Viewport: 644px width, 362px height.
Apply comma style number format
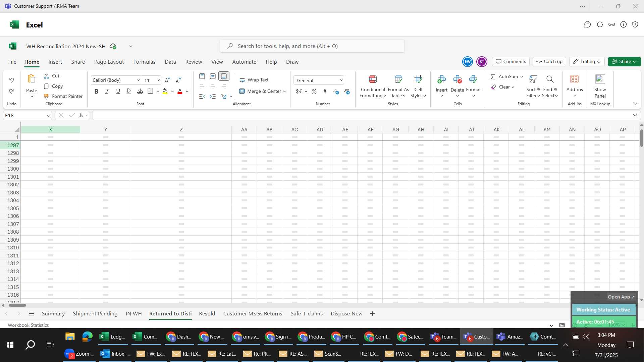325,91
